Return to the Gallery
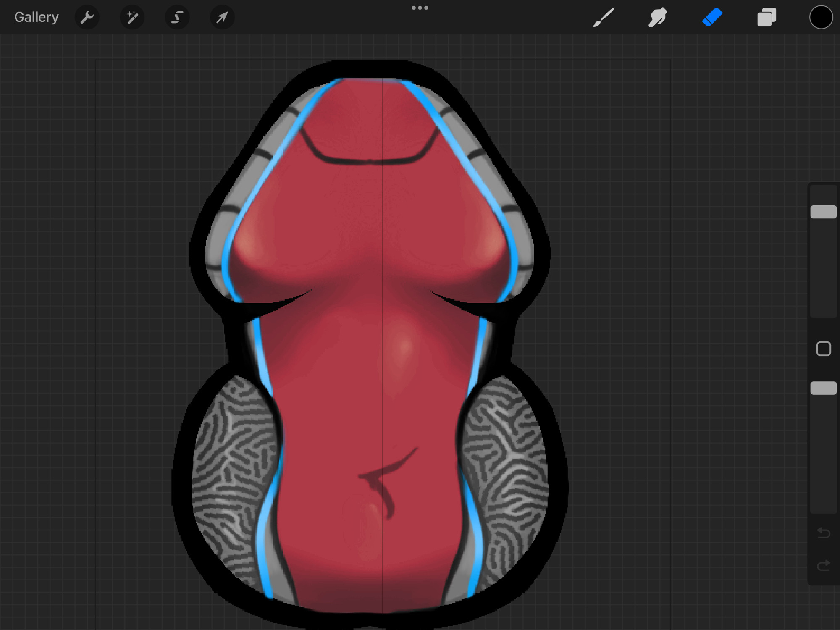The image size is (840, 630). [37, 17]
